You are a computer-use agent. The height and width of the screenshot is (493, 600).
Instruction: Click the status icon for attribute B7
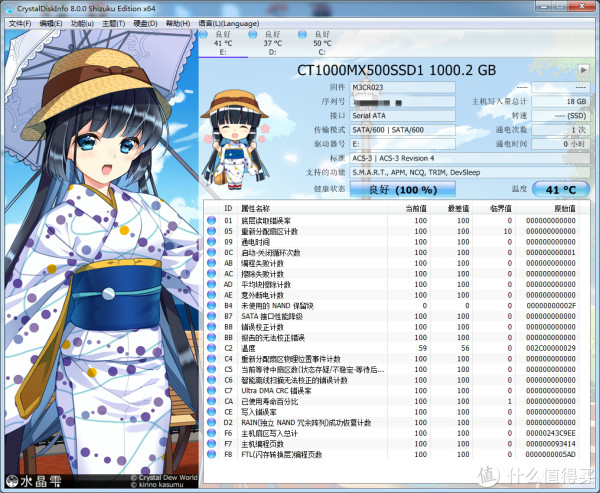click(x=211, y=316)
